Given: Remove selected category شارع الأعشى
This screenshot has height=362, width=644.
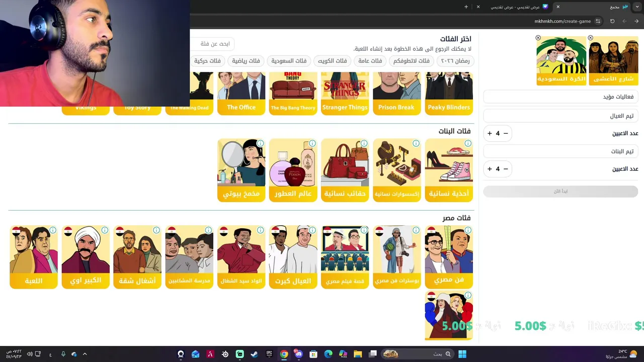Looking at the screenshot, I should click(590, 38).
